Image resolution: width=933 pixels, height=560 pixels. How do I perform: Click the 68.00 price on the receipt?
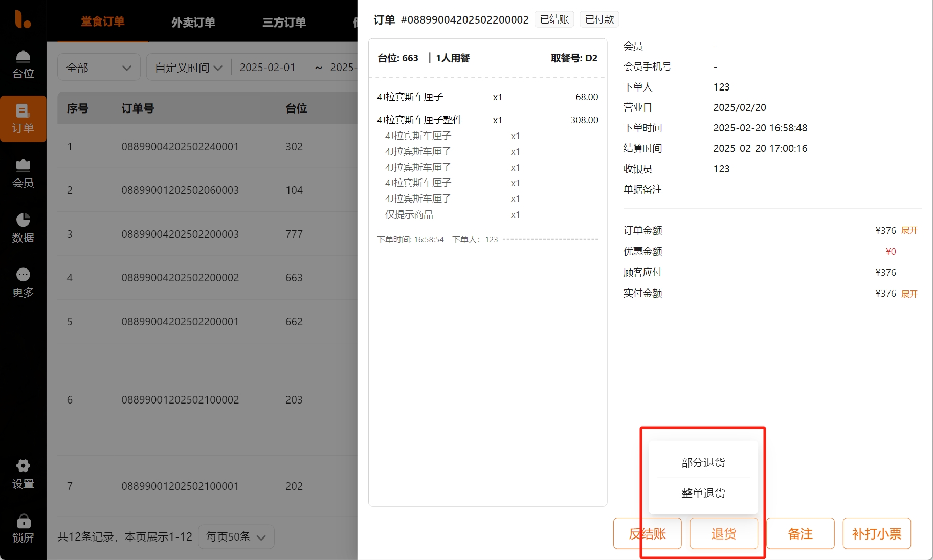587,97
